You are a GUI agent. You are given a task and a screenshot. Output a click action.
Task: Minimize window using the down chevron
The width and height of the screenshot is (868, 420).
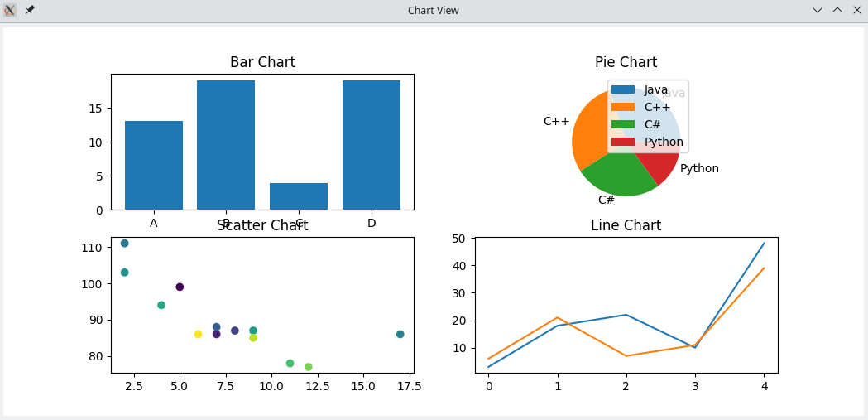coord(818,10)
